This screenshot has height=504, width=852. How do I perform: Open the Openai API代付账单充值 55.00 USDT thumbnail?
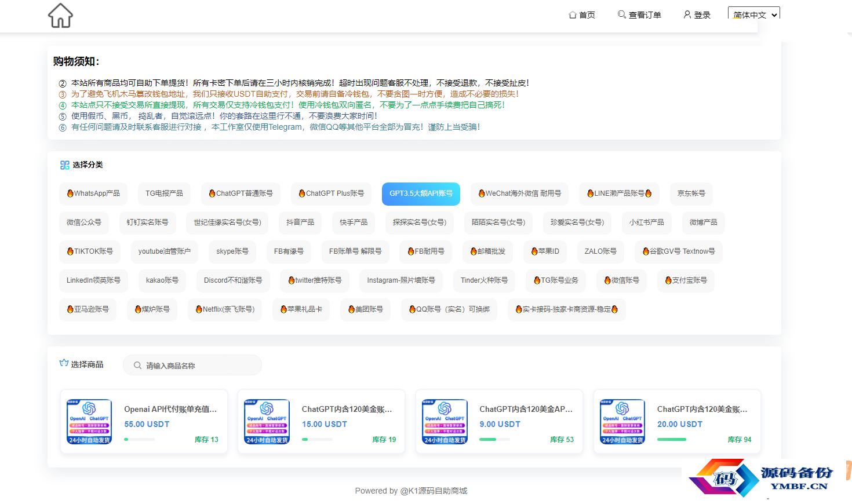(x=89, y=422)
